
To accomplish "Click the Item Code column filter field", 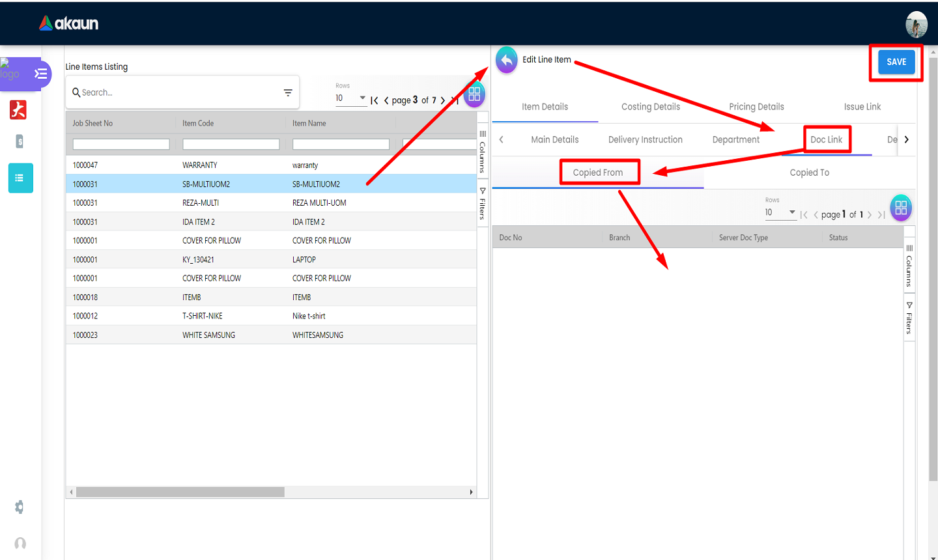I will tap(231, 145).
